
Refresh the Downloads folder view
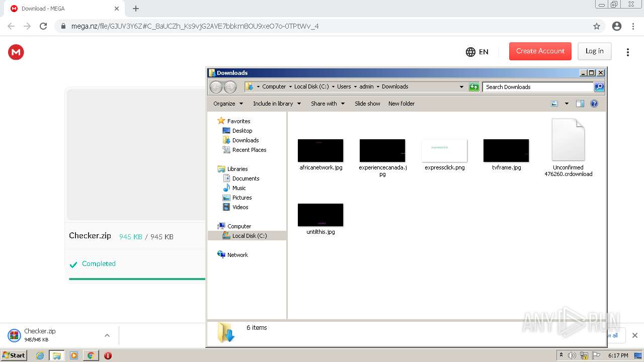[474, 87]
